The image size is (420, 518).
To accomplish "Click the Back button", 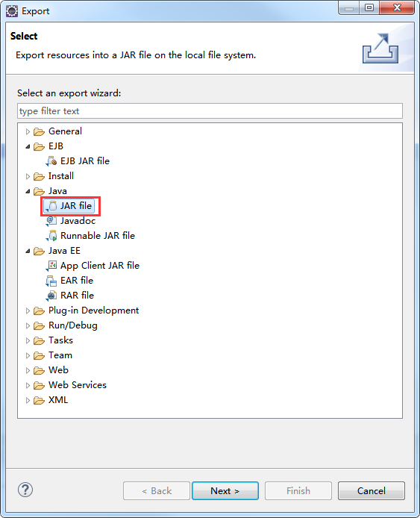I will (x=157, y=491).
